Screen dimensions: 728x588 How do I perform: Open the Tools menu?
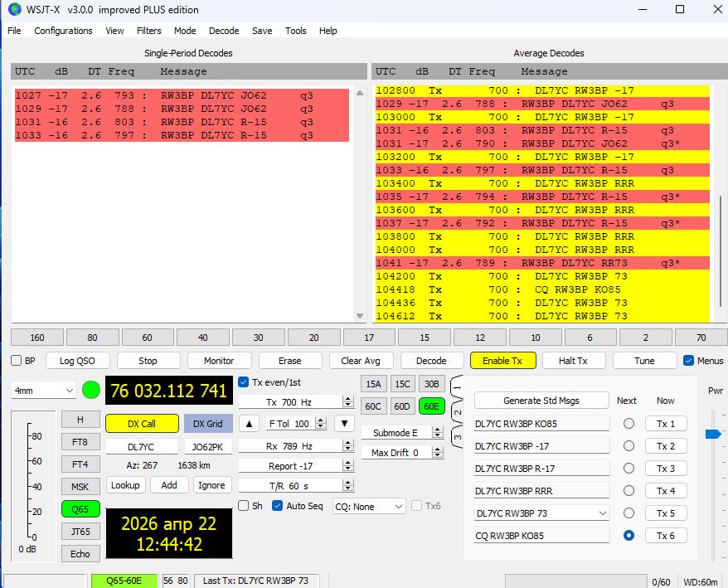tap(296, 31)
